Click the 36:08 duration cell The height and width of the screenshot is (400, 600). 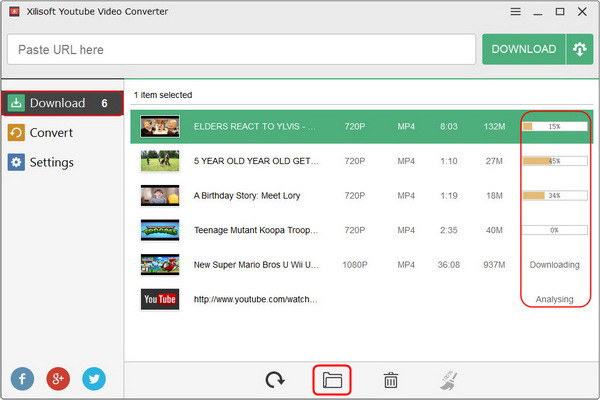coord(448,264)
